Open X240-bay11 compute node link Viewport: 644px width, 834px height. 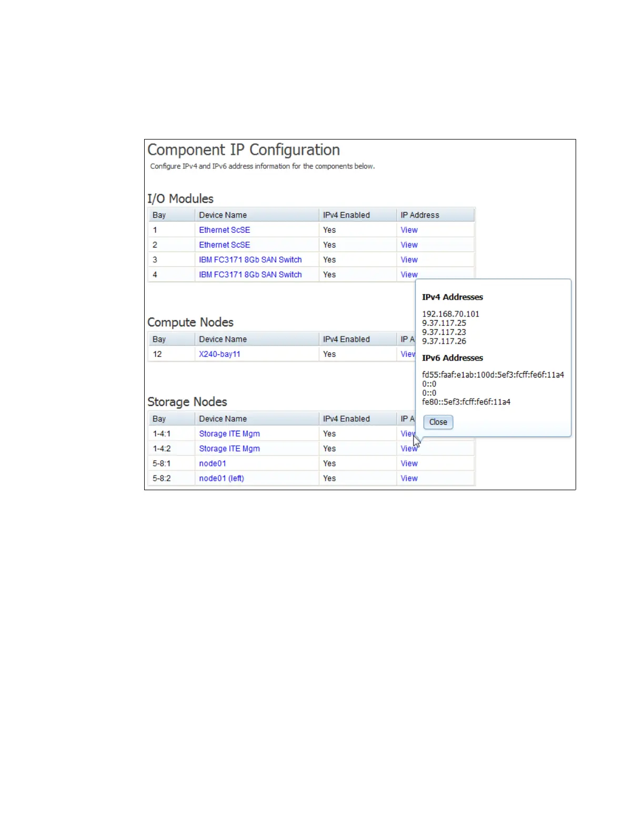(x=219, y=354)
